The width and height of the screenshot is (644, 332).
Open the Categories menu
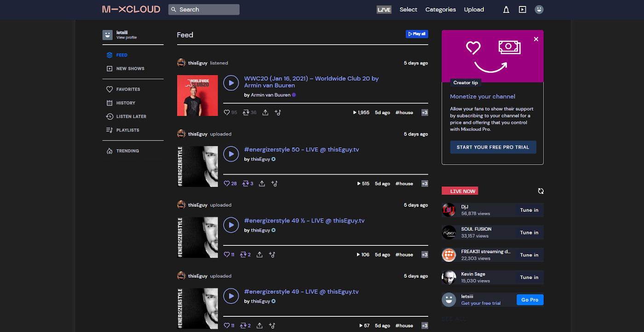(440, 9)
